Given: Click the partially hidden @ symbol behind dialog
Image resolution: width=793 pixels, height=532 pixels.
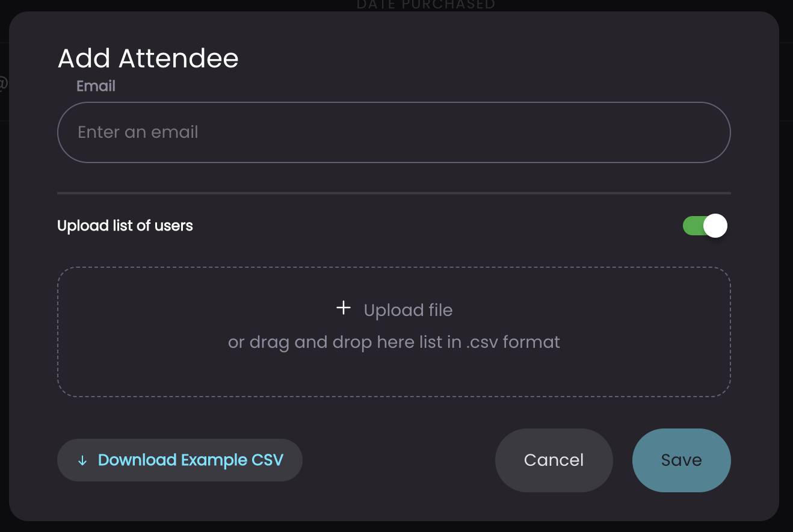Looking at the screenshot, I should pos(4,83).
